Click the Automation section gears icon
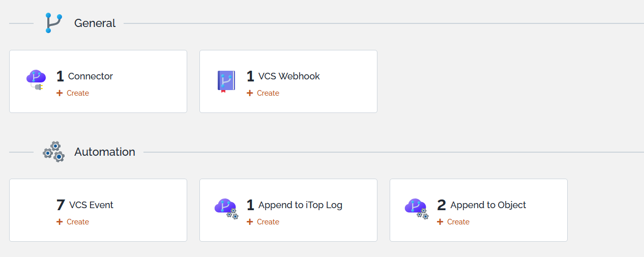 tap(53, 152)
